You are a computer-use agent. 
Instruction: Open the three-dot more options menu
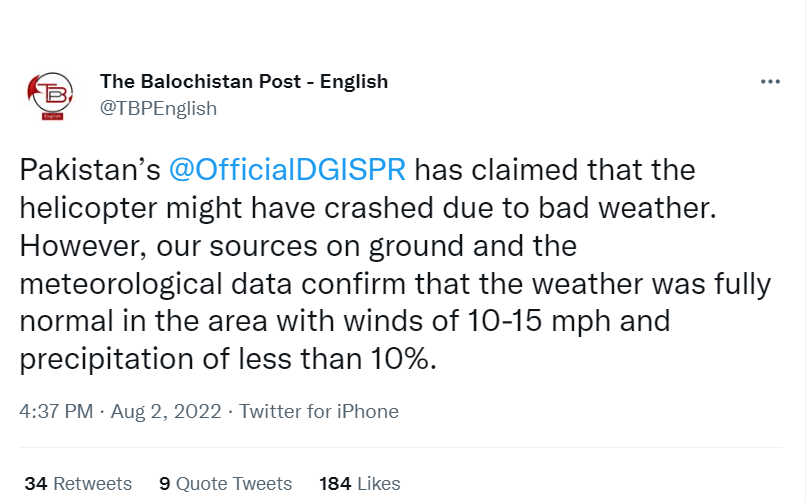(770, 82)
